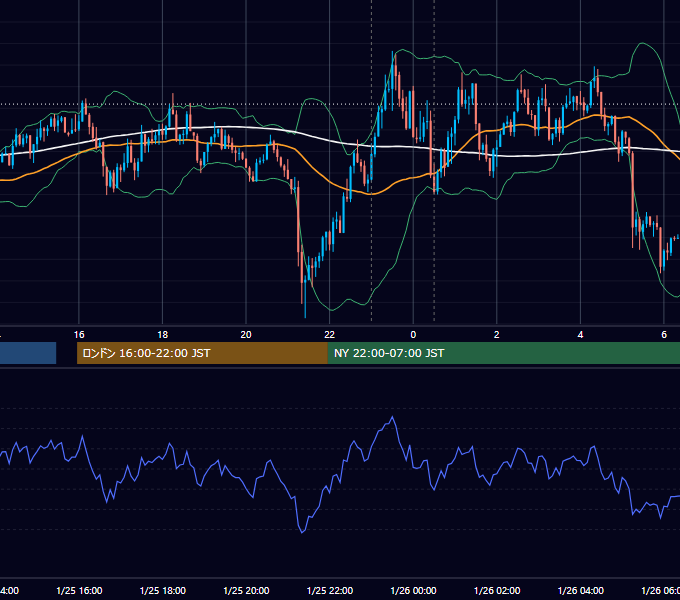Click the 1/25 18:00 time label
The image size is (680, 600).
point(163,590)
